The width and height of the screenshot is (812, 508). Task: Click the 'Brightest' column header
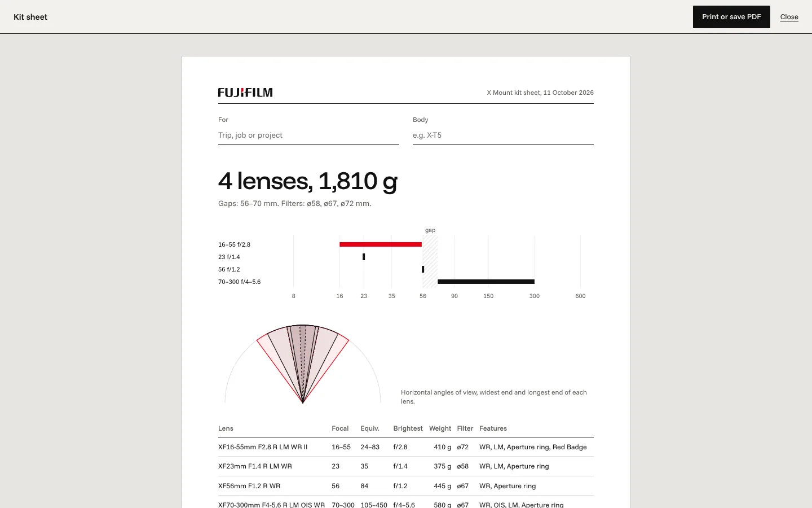pyautogui.click(x=408, y=428)
